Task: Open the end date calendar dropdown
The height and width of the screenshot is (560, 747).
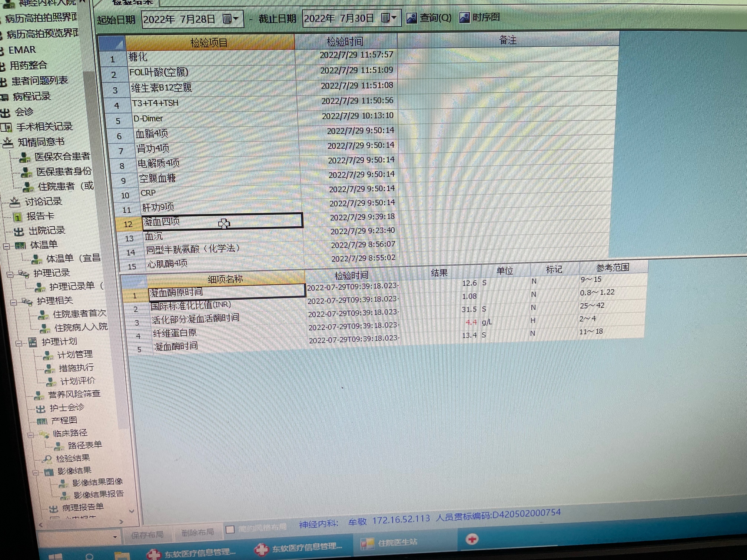Action: coord(389,17)
